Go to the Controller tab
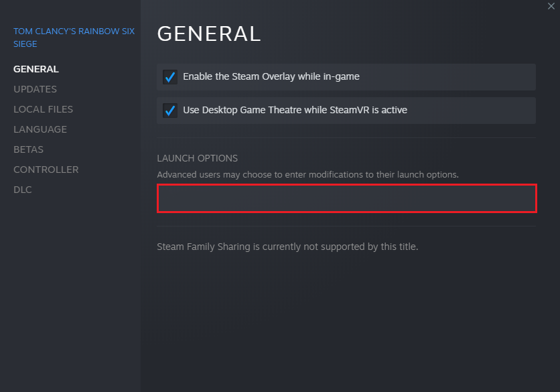Screen dimensions: 560x392 46,170
